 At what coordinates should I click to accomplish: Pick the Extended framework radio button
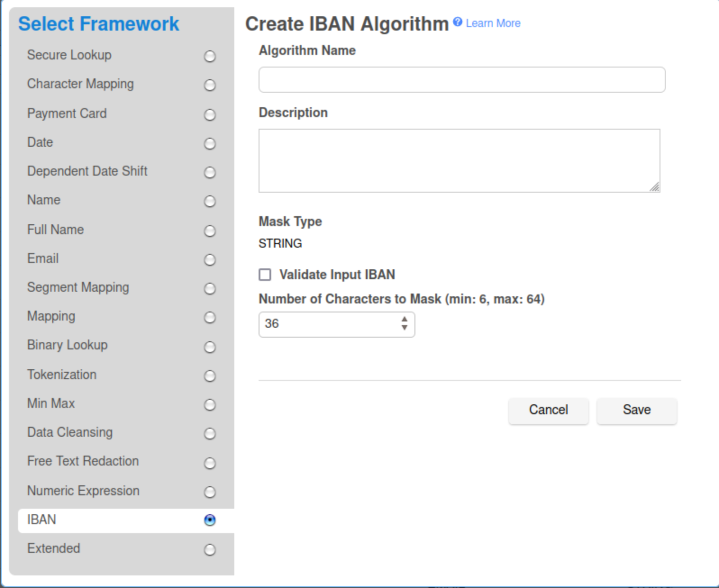point(209,550)
